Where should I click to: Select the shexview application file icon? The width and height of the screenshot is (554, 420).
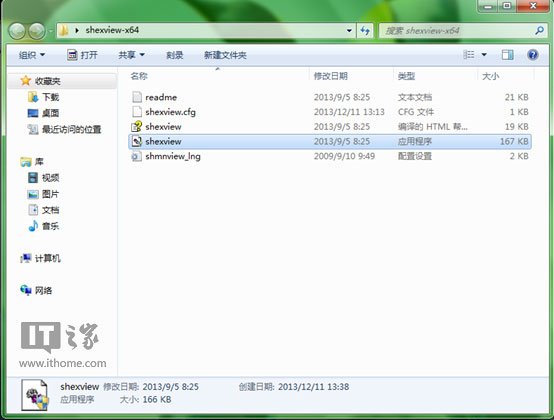click(137, 141)
